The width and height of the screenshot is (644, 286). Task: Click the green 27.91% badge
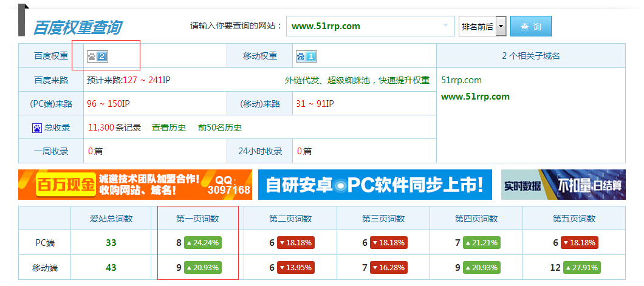pyautogui.click(x=581, y=268)
